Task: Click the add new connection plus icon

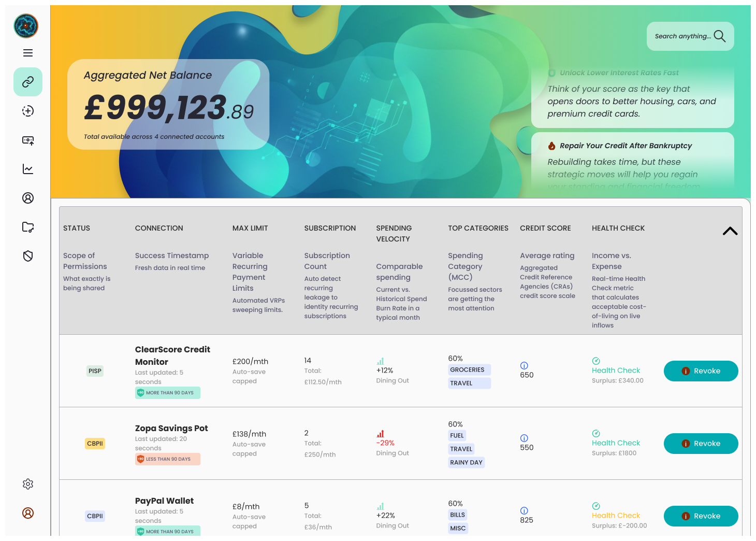Action: tap(27, 111)
